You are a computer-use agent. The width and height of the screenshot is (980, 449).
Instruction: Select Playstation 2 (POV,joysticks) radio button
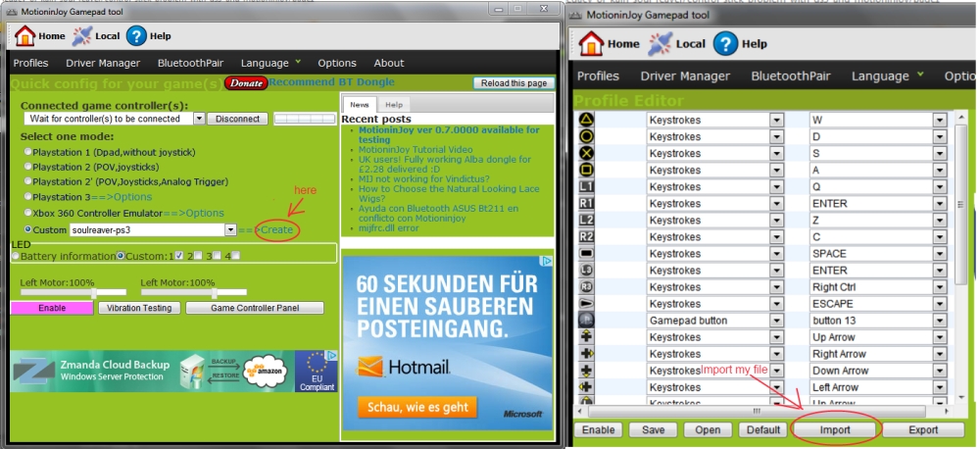(x=28, y=167)
